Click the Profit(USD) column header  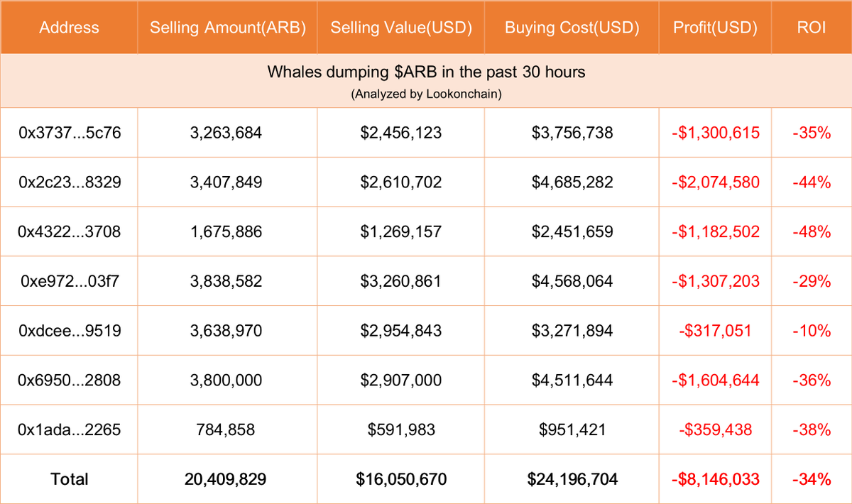(715, 28)
